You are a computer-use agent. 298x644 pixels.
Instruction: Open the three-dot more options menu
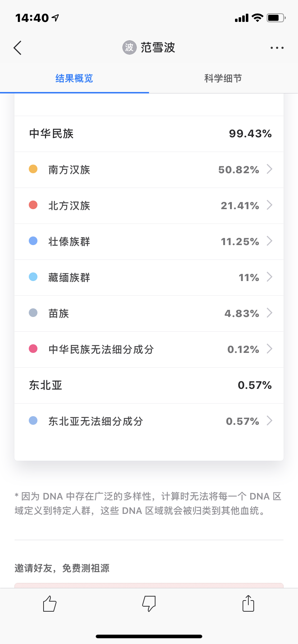pyautogui.click(x=277, y=48)
